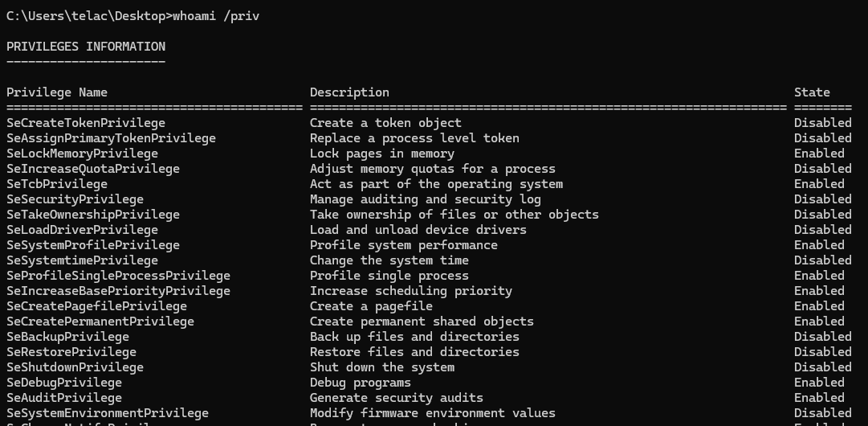This screenshot has width=868, height=426.
Task: Click 'Generate security audits' description text
Action: (x=397, y=398)
